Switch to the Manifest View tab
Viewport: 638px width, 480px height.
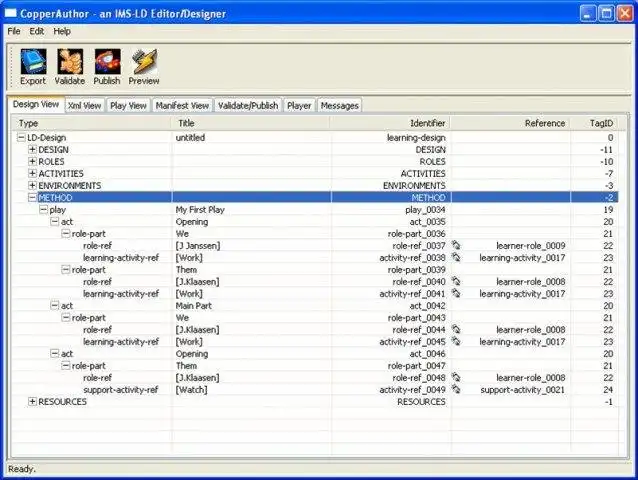coord(182,105)
